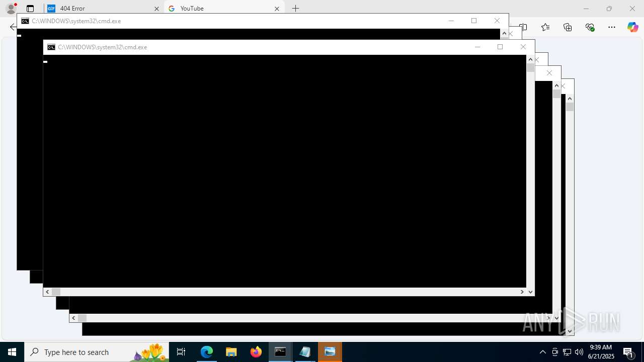Open the Windows Start menu

[x=12, y=352]
